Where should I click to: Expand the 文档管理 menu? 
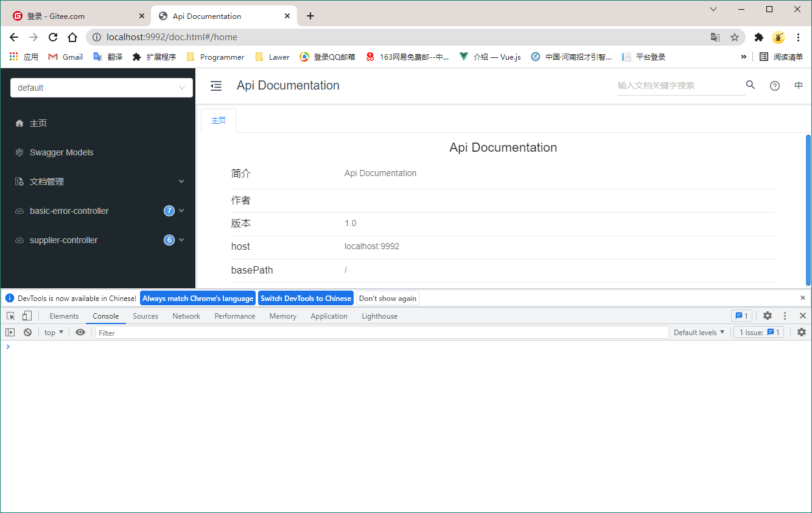click(x=98, y=182)
